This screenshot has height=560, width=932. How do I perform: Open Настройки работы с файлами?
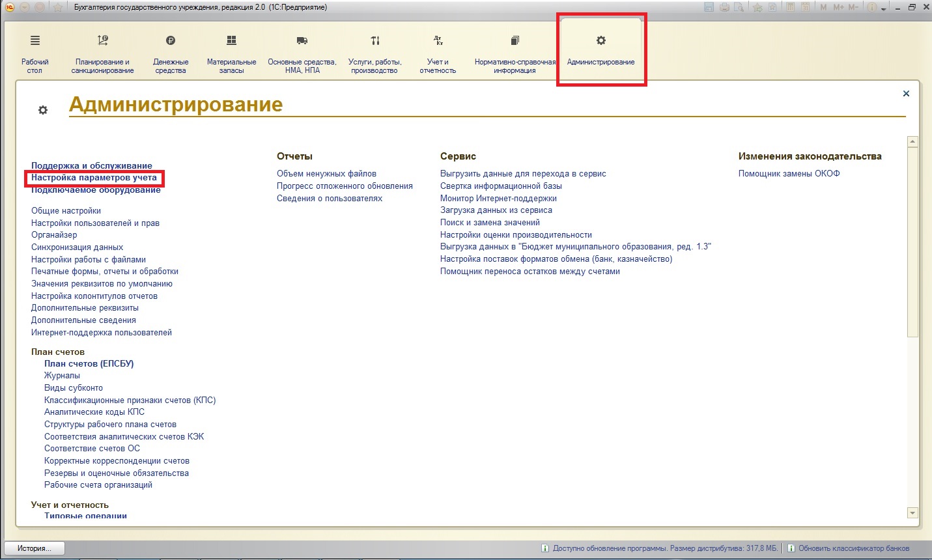(x=89, y=259)
